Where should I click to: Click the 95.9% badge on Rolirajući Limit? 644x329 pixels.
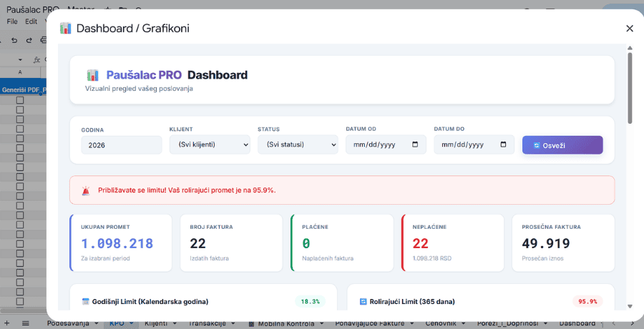tap(587, 302)
